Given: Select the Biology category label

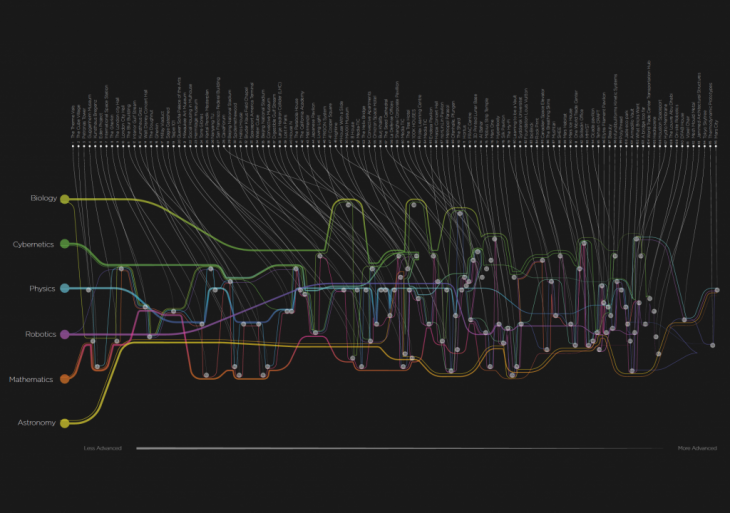Looking at the screenshot, I should [x=43, y=199].
